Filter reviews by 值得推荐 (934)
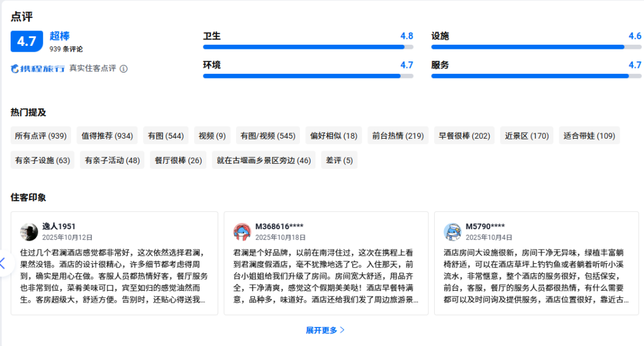 coord(107,136)
